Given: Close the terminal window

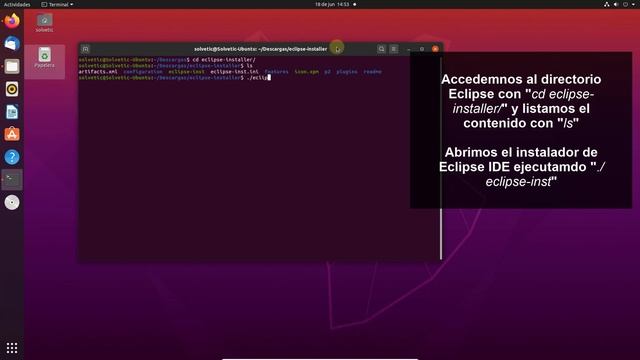Looking at the screenshot, I should tap(436, 49).
